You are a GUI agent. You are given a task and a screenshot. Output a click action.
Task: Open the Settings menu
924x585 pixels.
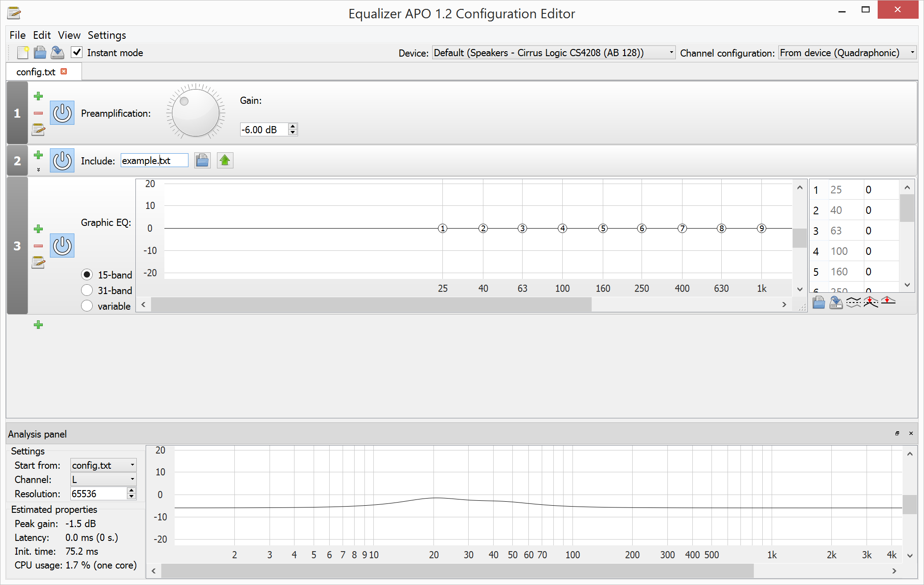tap(107, 35)
